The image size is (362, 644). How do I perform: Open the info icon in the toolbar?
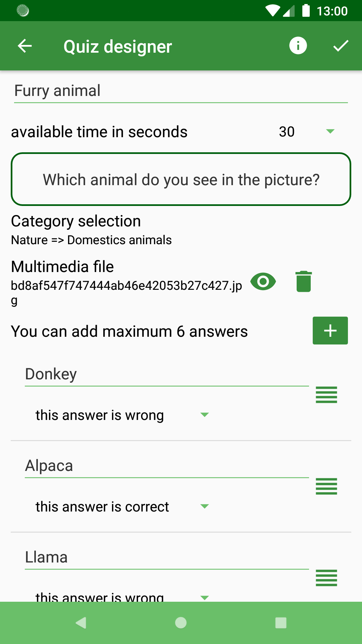click(x=298, y=45)
